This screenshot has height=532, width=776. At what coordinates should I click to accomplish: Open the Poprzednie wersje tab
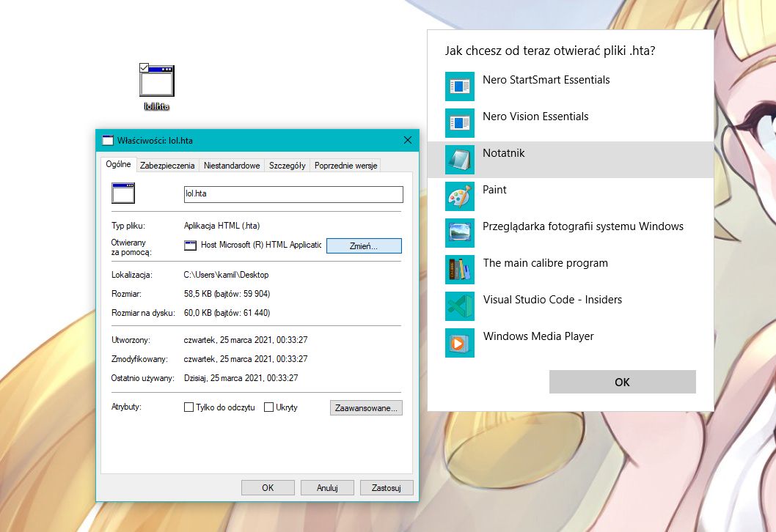coord(345,166)
